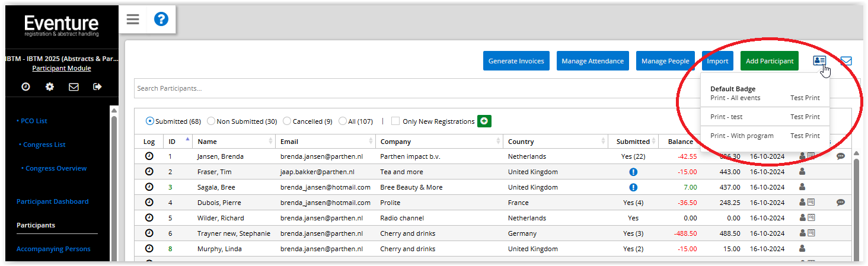Click the hamburger menu icon
Viewport: 868px width, 266px height.
point(133,20)
